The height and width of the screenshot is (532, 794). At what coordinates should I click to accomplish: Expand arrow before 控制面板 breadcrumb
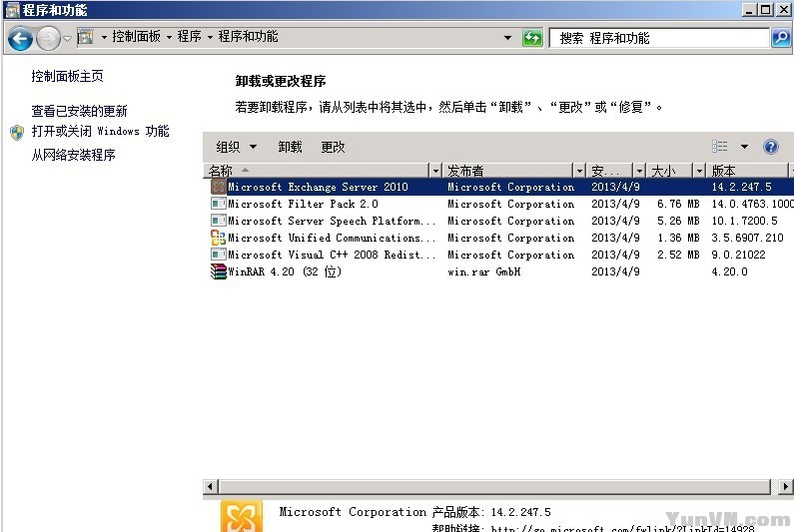click(104, 37)
